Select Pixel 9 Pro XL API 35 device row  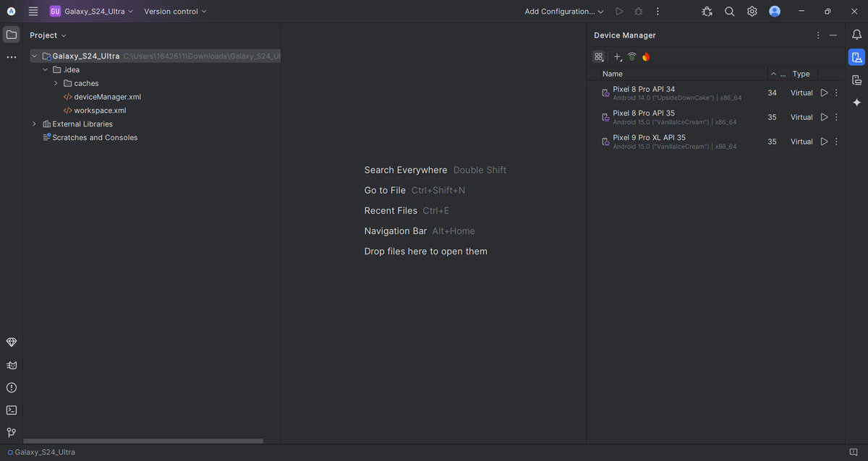[x=716, y=142]
